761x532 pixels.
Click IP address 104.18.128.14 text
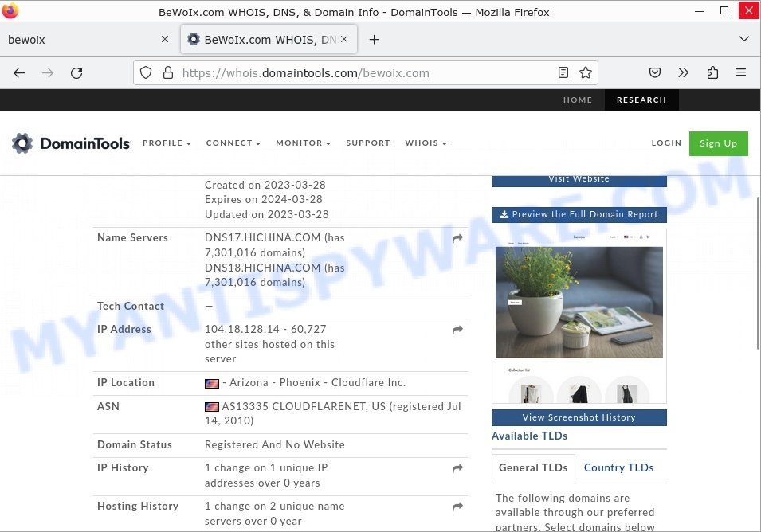[x=241, y=329]
